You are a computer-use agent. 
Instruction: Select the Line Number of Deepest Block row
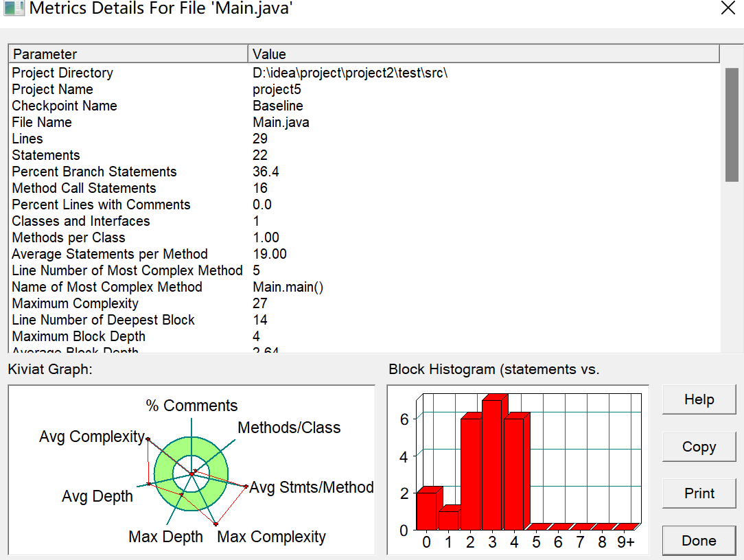tap(364, 320)
